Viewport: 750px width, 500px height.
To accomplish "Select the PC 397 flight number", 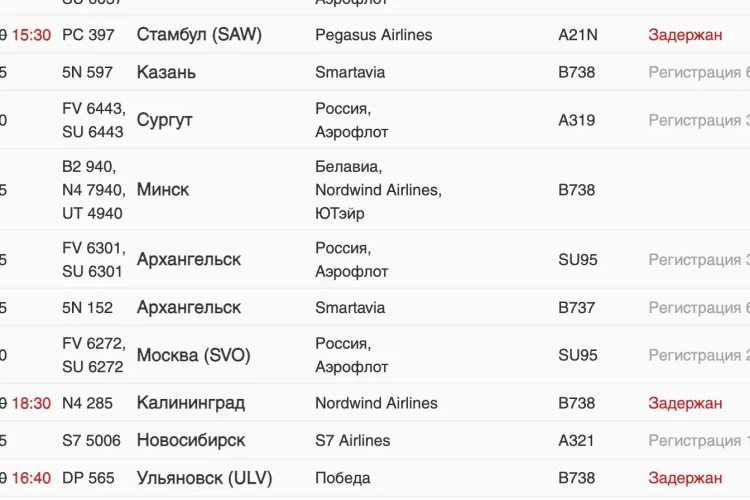I will pyautogui.click(x=88, y=35).
